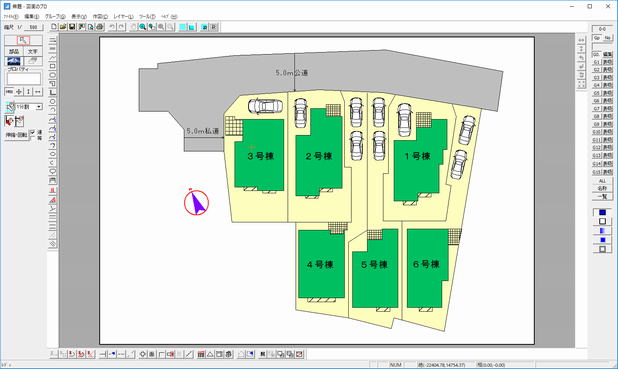Select the magnifier selection tool button

[23, 40]
